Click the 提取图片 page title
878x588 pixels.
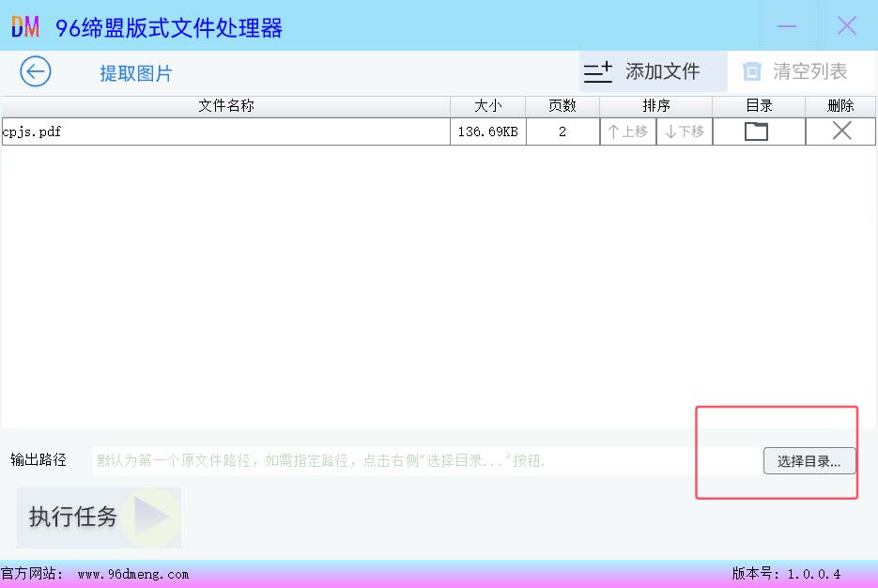point(136,74)
